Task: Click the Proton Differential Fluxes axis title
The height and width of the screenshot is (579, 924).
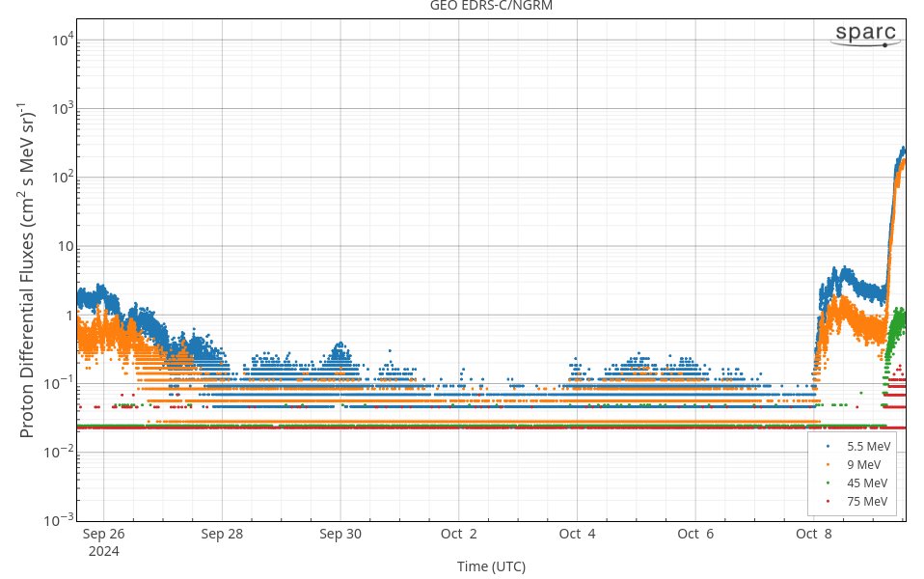Action: point(26,270)
